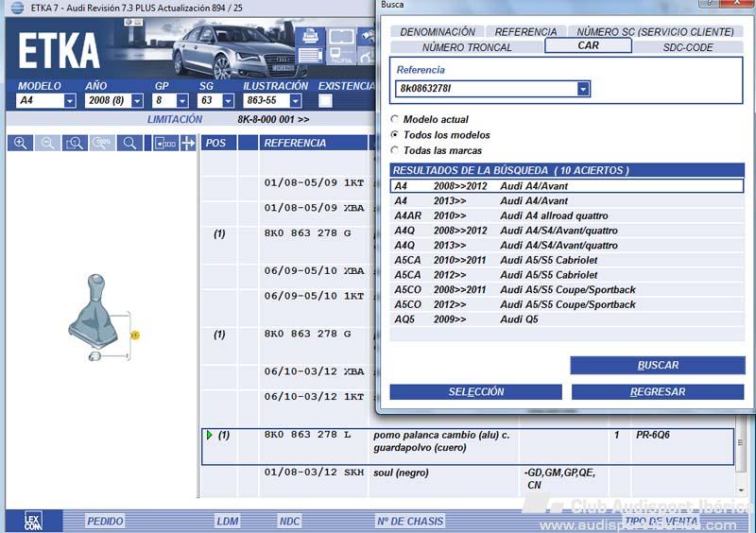Viewport: 756px width, 533px height.
Task: Open the GP dropdown showing 8
Action: [x=182, y=101]
